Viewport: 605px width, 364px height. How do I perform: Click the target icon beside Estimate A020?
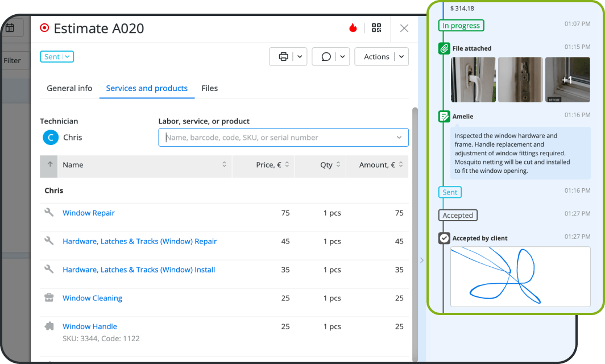click(x=44, y=28)
